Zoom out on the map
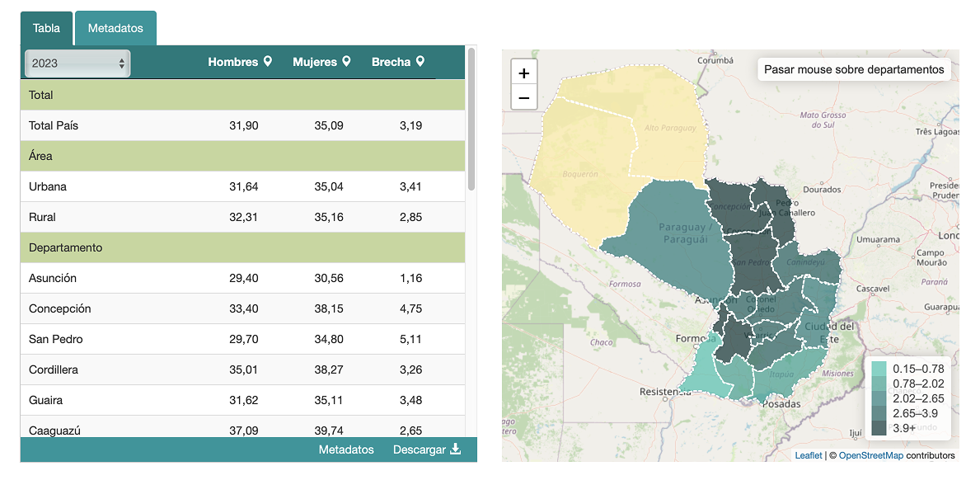Screen dimensions: 980x480 point(524,98)
